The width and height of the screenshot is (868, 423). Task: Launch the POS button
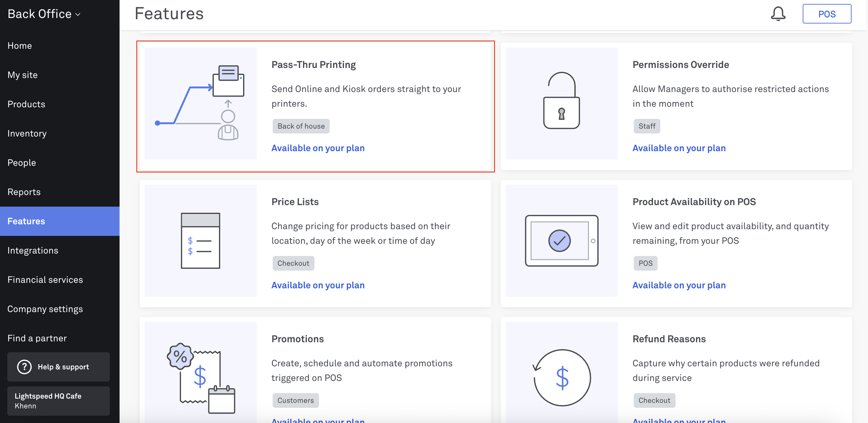pos(827,14)
